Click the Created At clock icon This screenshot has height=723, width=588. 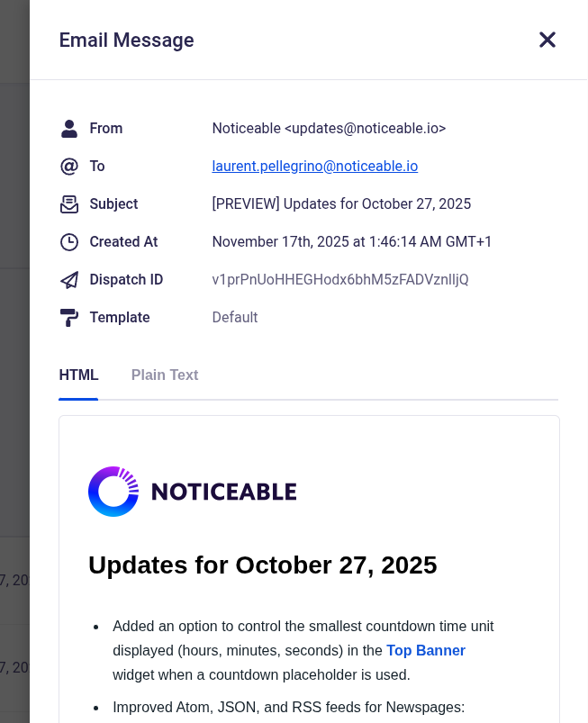(x=69, y=242)
